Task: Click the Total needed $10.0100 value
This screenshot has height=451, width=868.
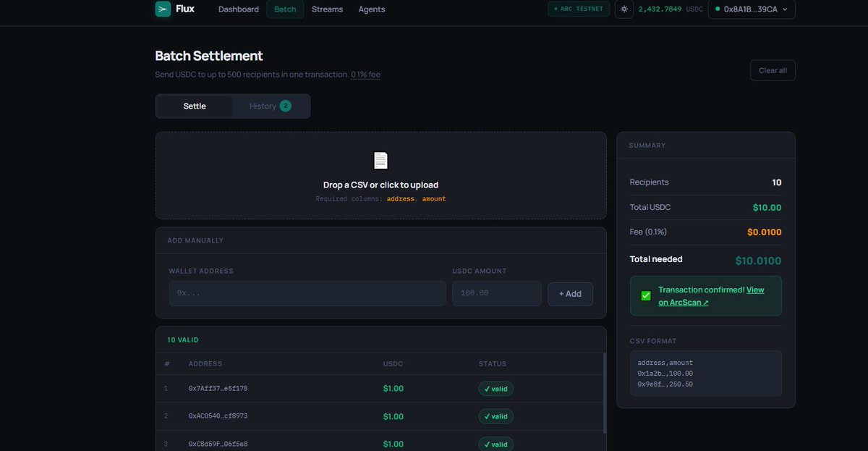Action: point(758,261)
